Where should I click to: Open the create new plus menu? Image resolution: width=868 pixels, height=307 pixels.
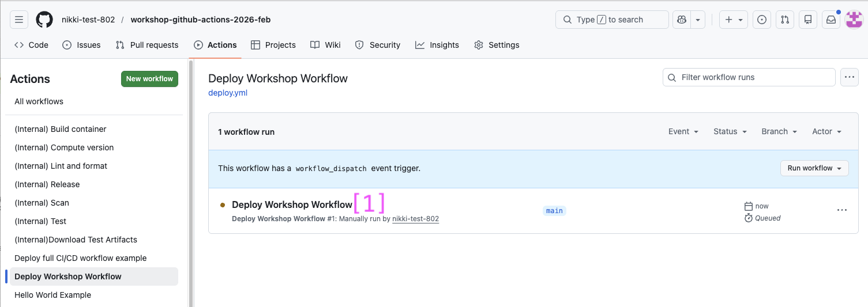click(734, 20)
